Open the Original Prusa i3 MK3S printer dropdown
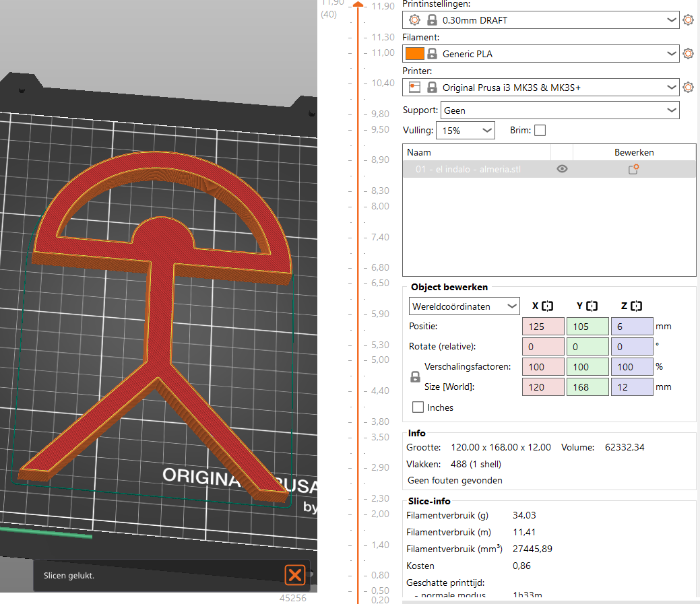 tap(540, 88)
